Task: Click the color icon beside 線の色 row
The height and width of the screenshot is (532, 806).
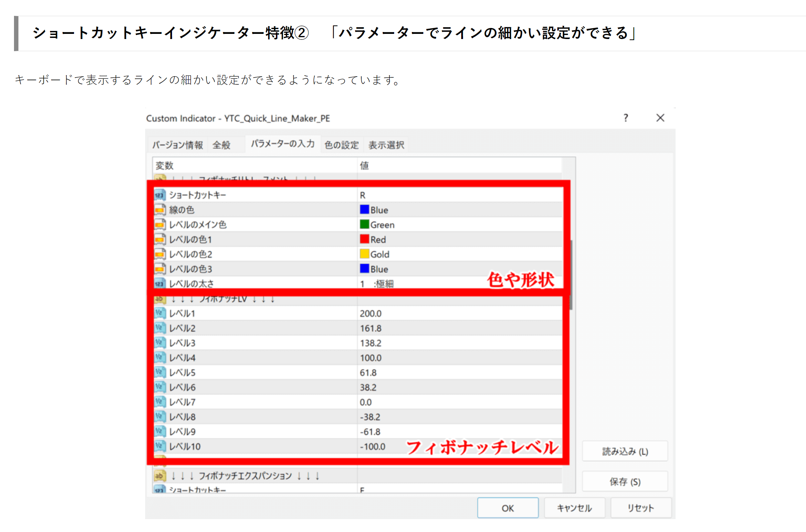Action: pos(160,210)
